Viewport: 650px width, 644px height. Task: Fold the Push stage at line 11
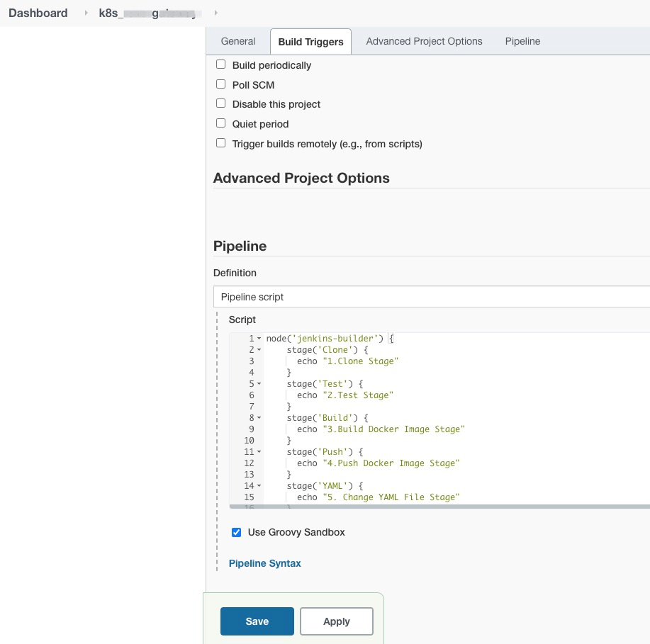coord(259,452)
